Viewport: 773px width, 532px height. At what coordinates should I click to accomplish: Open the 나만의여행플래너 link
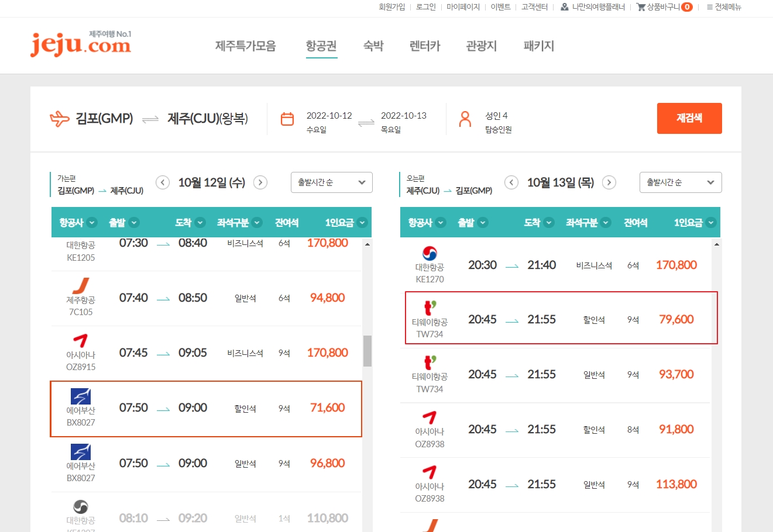click(x=598, y=7)
